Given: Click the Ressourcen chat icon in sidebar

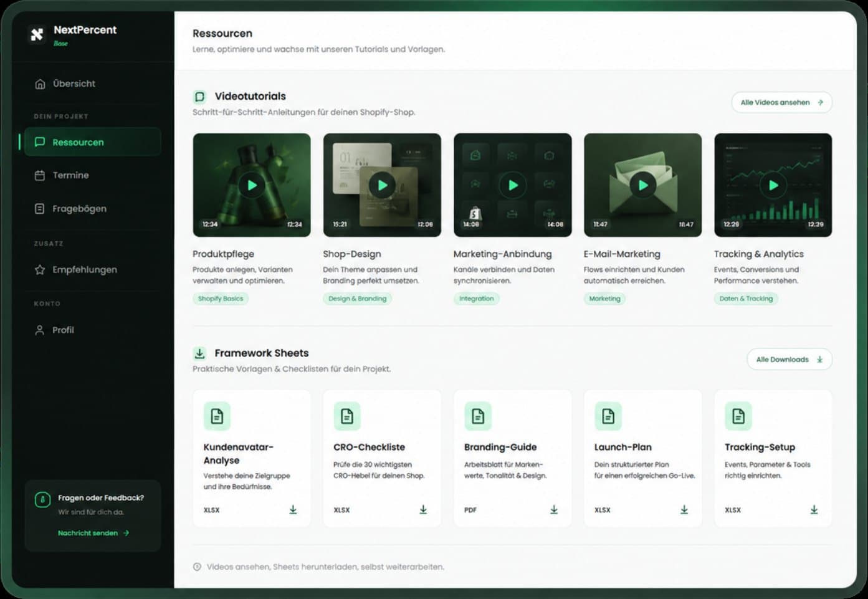Looking at the screenshot, I should (x=40, y=142).
